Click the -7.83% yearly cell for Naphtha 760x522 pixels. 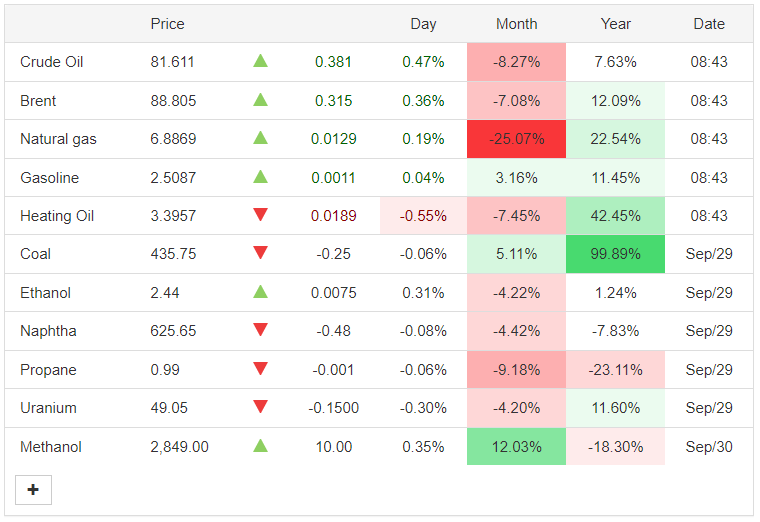click(x=616, y=331)
